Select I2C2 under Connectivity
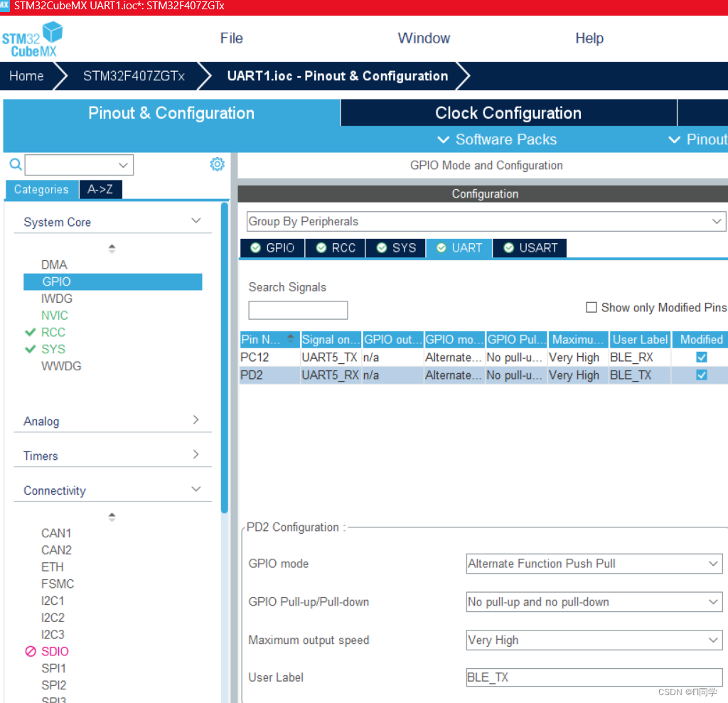Viewport: 728px width, 703px height. tap(53, 618)
